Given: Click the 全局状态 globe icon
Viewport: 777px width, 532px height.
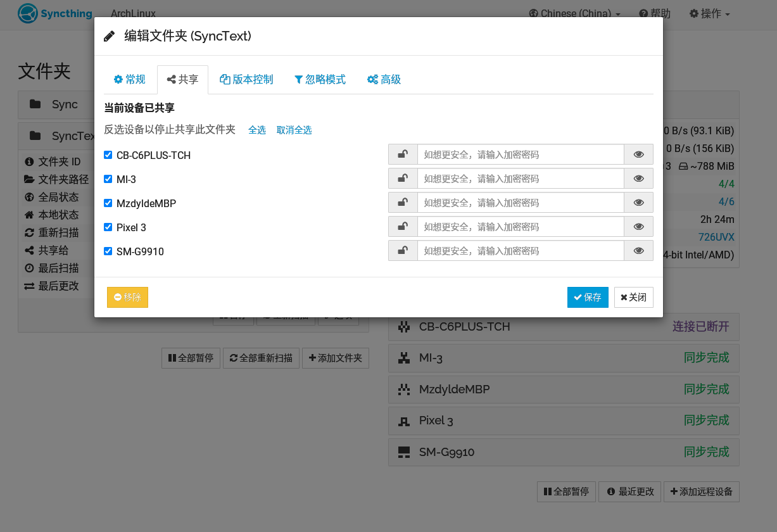Looking at the screenshot, I should (x=28, y=197).
